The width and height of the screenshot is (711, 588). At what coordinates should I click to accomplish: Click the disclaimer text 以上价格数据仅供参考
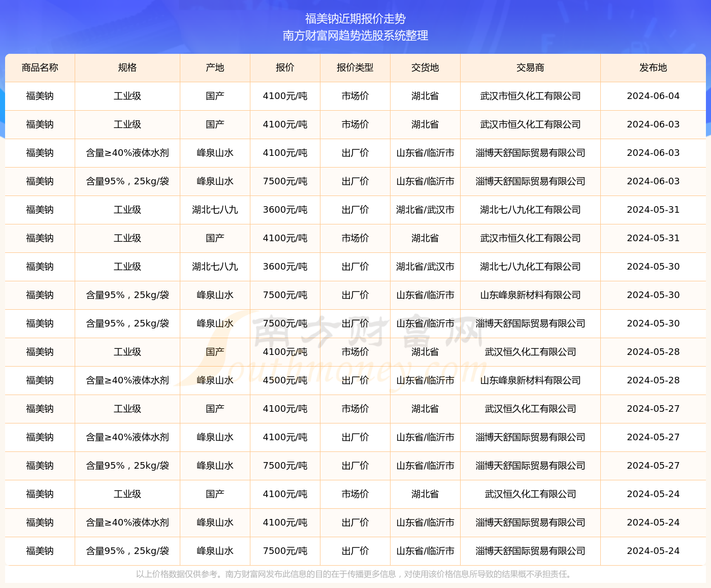tap(176, 574)
